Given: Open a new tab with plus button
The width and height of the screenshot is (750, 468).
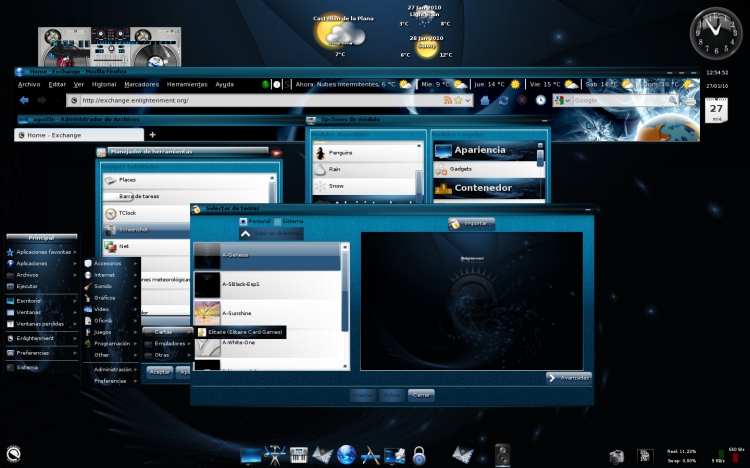Looking at the screenshot, I should point(152,135).
